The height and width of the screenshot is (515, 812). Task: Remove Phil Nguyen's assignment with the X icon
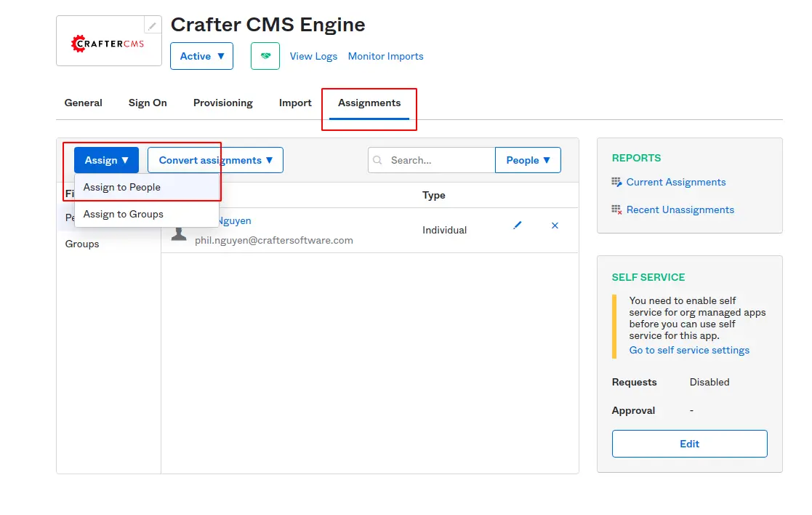click(555, 225)
